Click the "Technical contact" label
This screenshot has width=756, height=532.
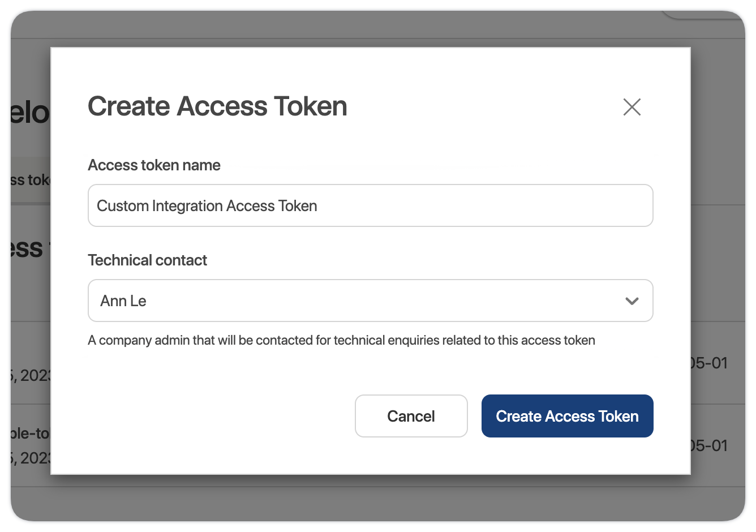147,260
